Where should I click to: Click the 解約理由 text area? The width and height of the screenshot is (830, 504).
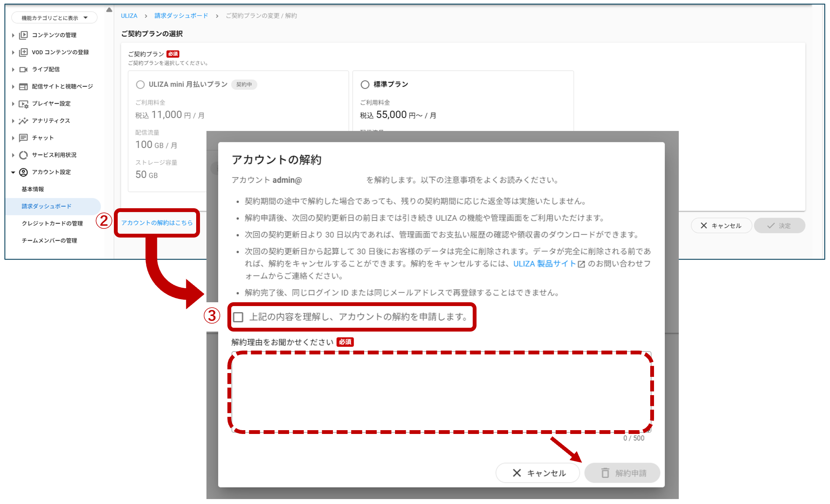click(x=441, y=392)
